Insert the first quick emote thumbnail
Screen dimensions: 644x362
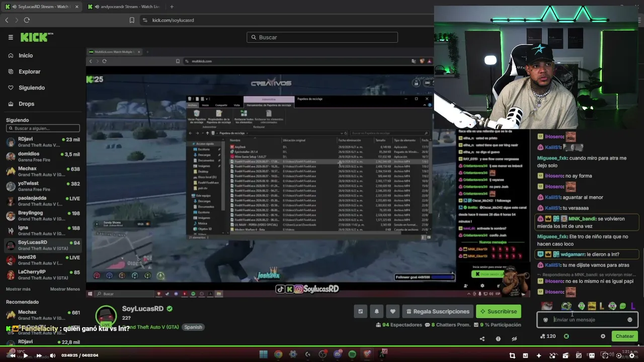click(x=546, y=306)
